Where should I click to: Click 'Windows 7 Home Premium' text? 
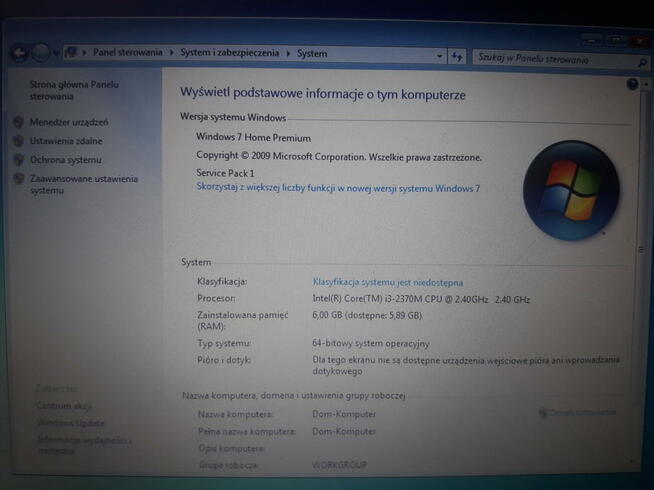pos(253,138)
